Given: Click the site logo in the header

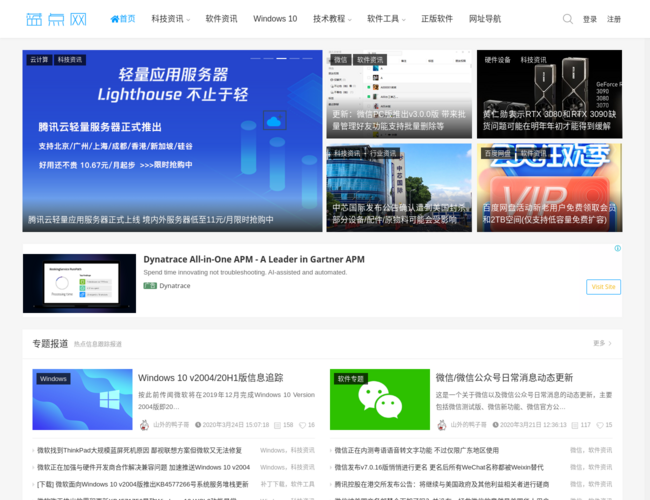Looking at the screenshot, I should (56, 19).
